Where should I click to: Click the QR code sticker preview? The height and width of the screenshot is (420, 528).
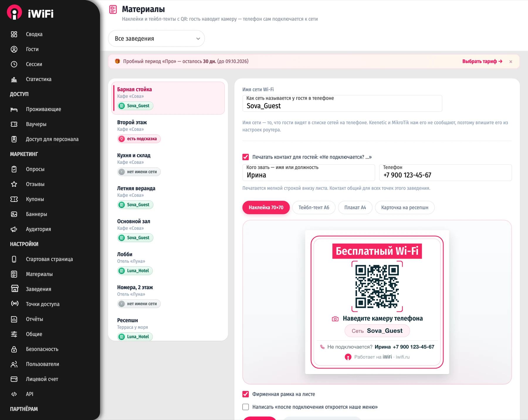pos(377,302)
